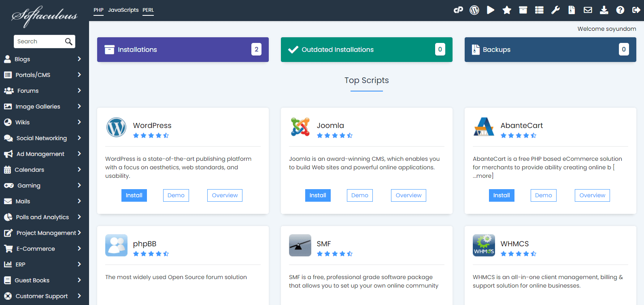Open the cPanel icon in the top bar
This screenshot has height=305, width=644.
point(458,10)
